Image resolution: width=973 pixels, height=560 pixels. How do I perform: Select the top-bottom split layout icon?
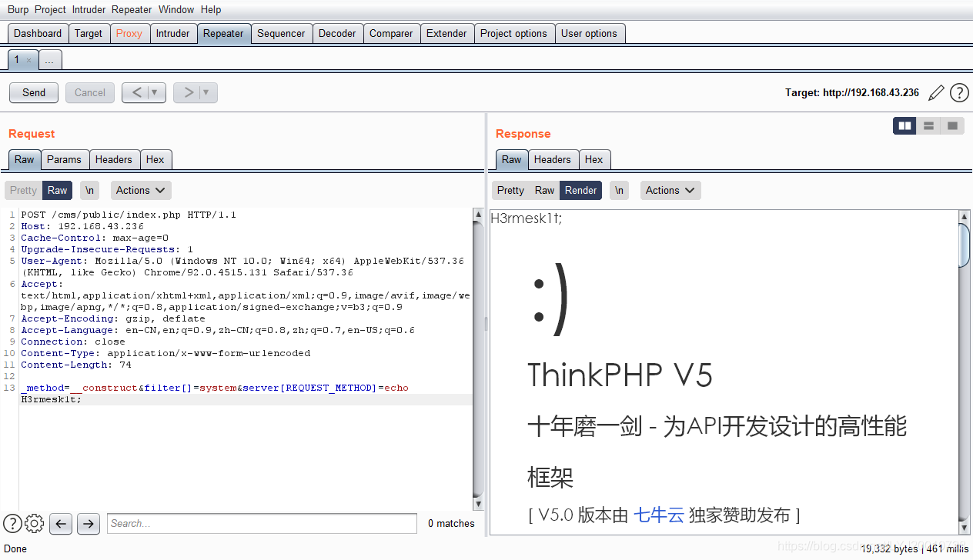pos(928,125)
